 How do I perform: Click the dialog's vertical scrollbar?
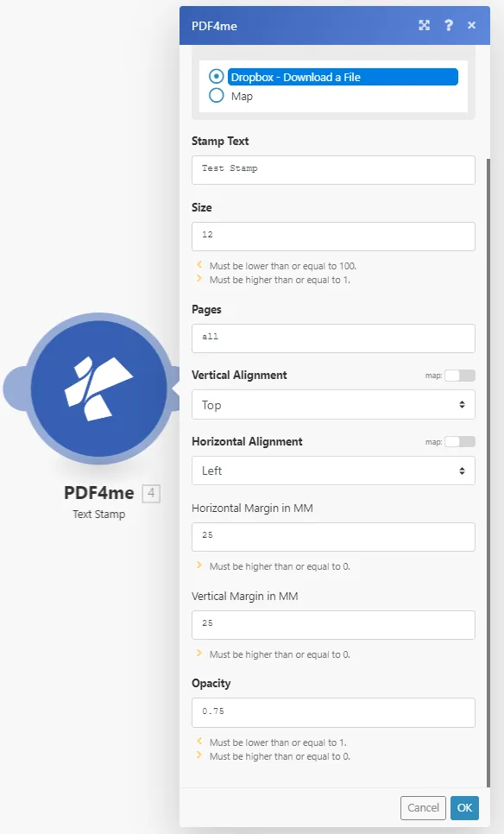[488, 472]
